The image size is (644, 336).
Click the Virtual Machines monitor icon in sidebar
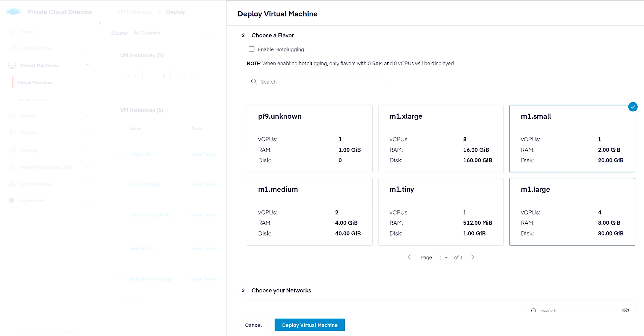(x=12, y=65)
